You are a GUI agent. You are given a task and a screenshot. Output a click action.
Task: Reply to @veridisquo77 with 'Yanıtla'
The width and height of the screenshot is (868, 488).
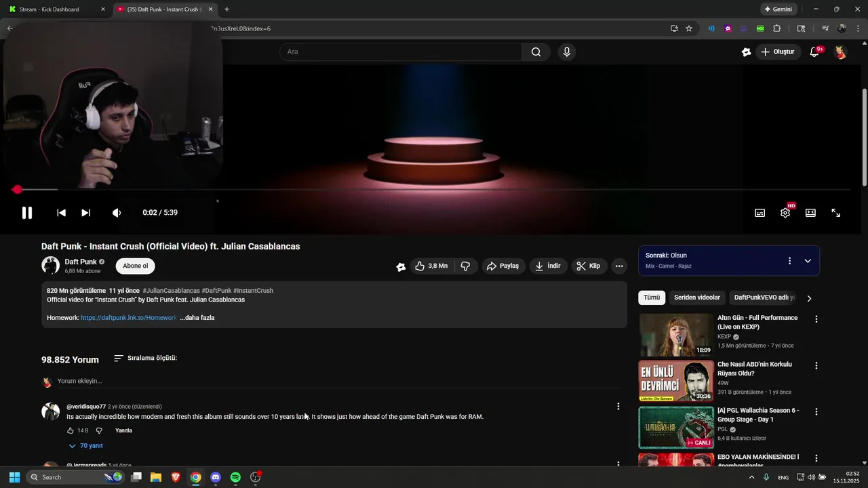pyautogui.click(x=123, y=430)
